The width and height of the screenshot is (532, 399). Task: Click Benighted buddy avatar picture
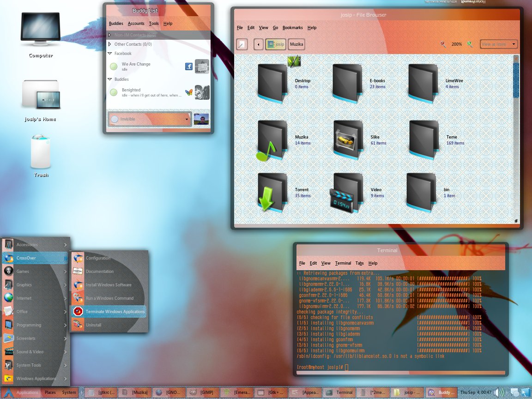[202, 92]
